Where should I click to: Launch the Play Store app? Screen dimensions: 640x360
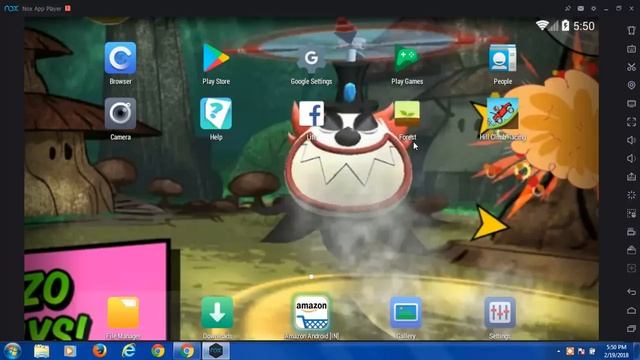[216, 58]
